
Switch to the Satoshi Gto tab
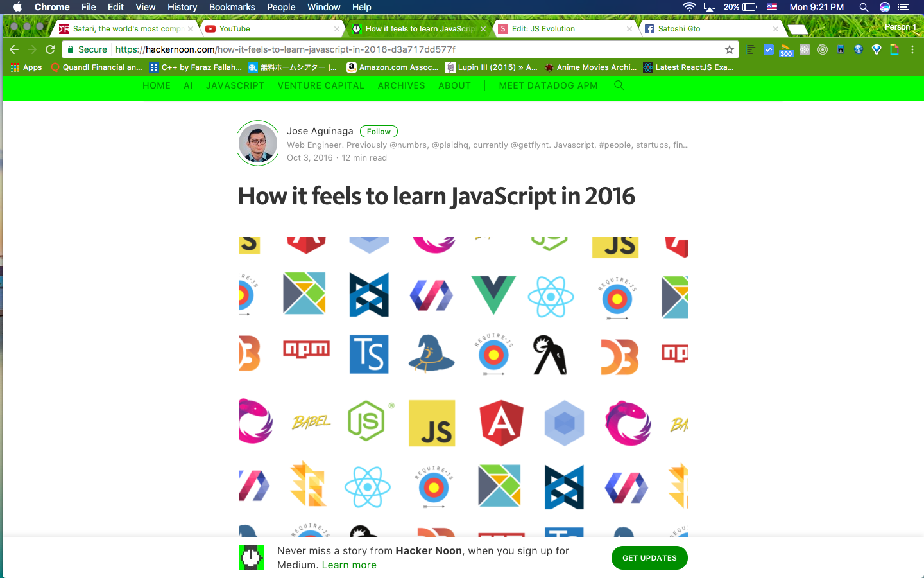(711, 29)
